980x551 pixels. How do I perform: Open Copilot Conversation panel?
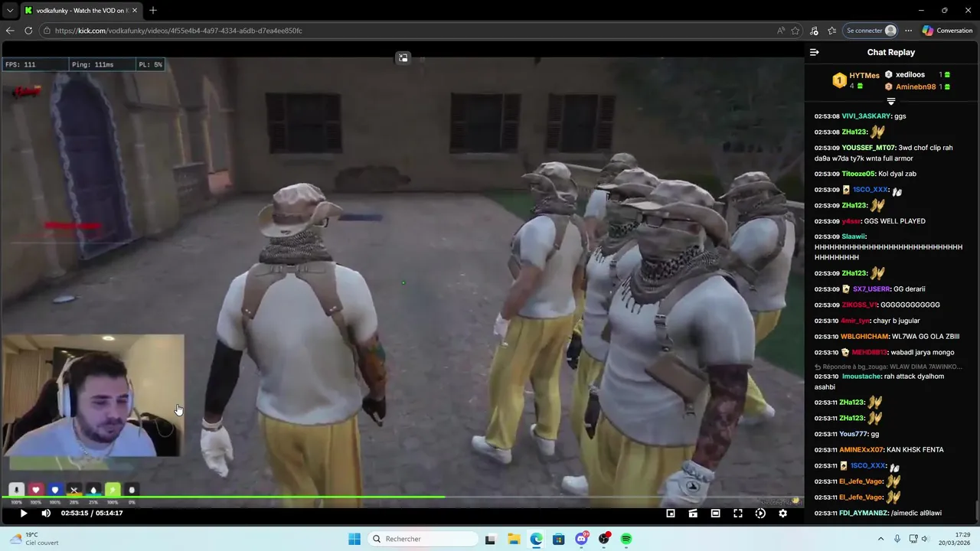947,31
